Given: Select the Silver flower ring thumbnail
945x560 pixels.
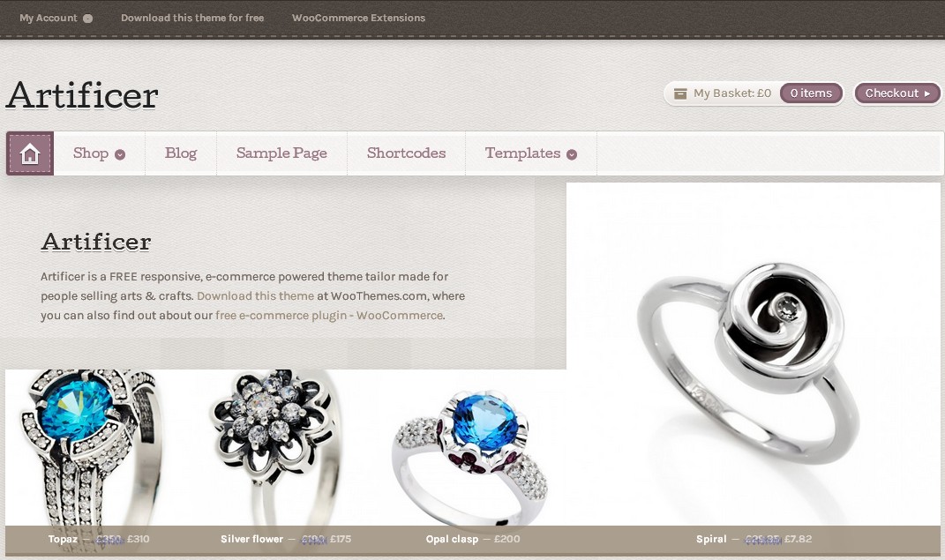Looking at the screenshot, I should tap(274, 449).
